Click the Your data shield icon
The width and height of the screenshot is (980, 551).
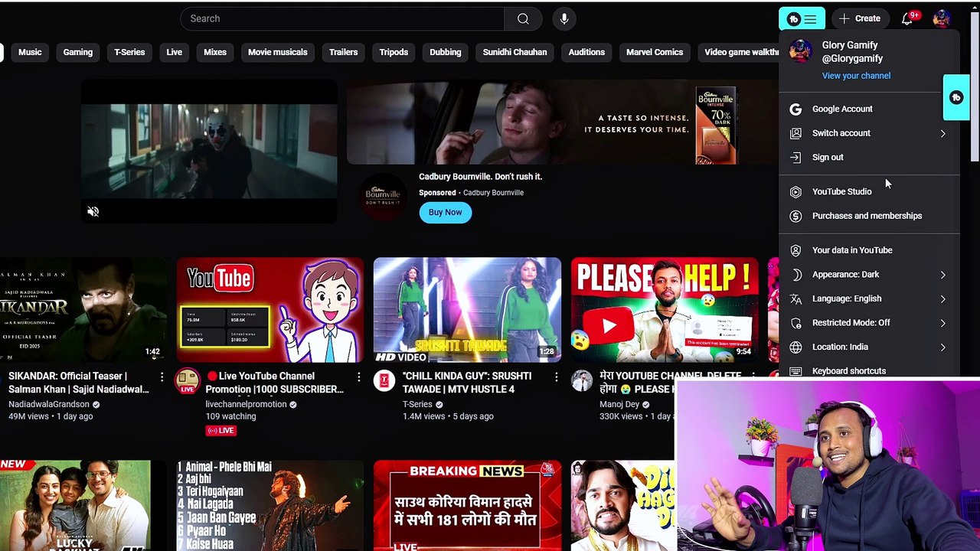(x=795, y=250)
